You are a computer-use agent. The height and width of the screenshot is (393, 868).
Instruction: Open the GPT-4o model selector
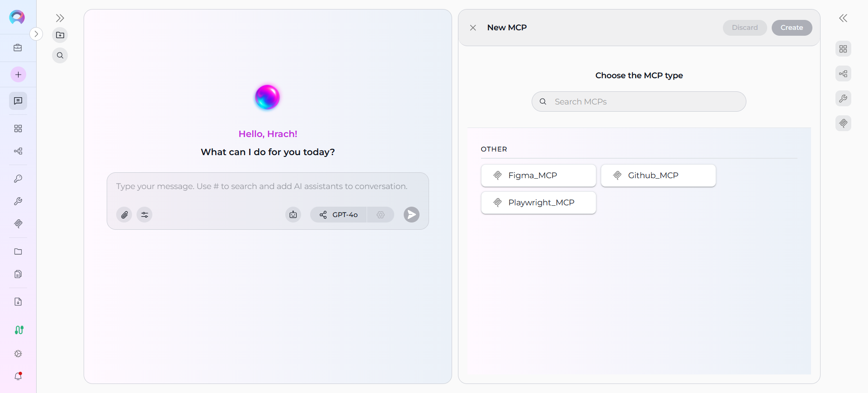339,215
